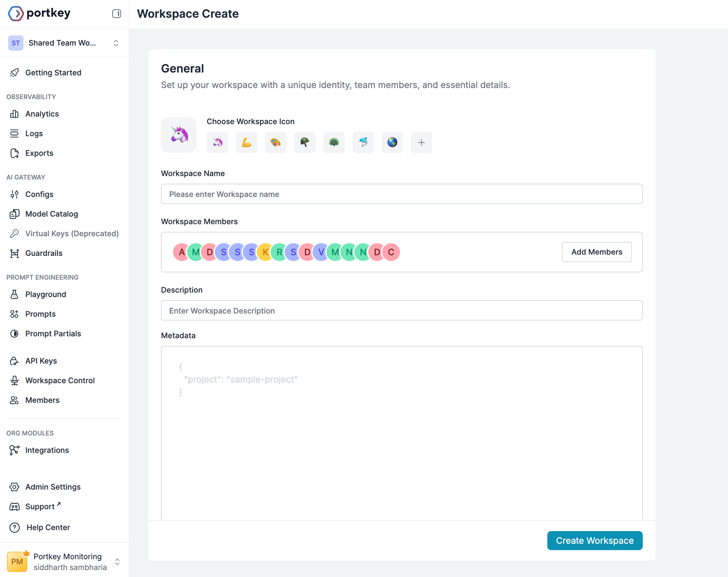728x577 pixels.
Task: Click the Prompts icon
Action: (x=14, y=314)
